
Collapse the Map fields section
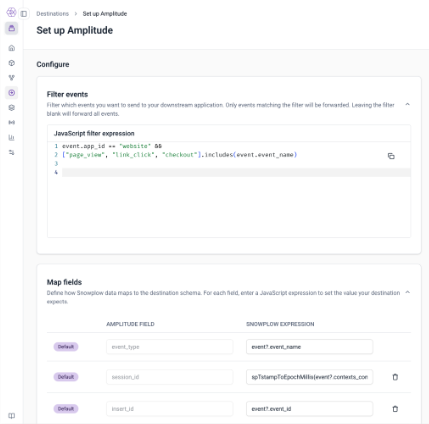[407, 292]
